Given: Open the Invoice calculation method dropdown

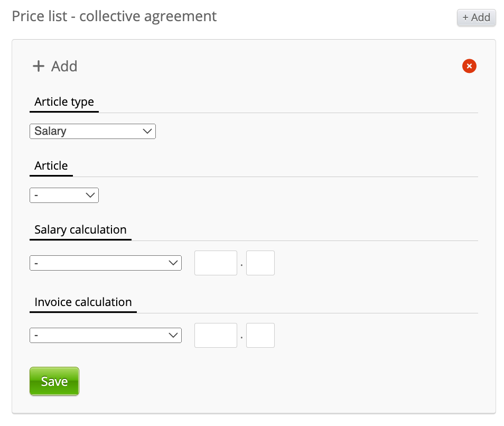Looking at the screenshot, I should (x=106, y=336).
